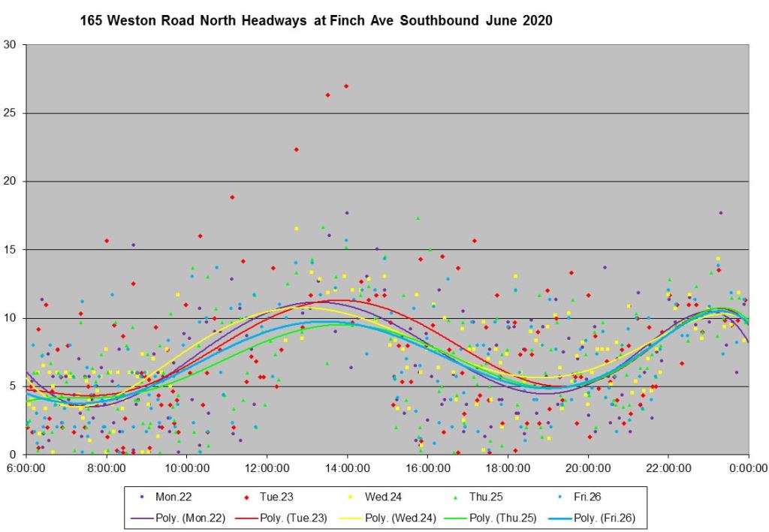Select the 6:00:00 x-axis label

tap(26, 466)
